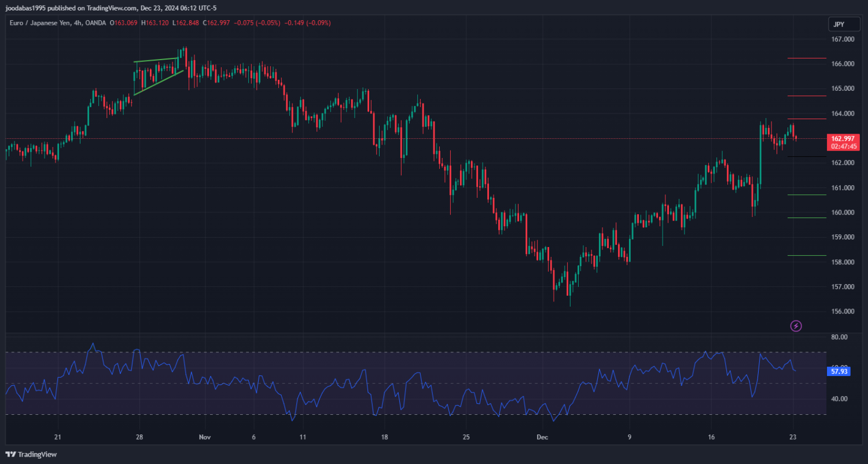Select the red horizontal line below 165.000
Screen dimensions: 868x464
(x=807, y=96)
